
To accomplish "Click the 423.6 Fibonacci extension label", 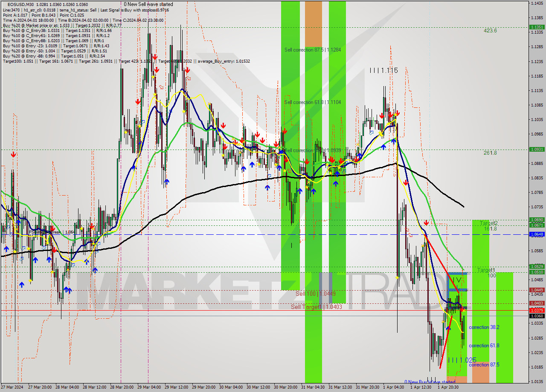I will point(490,31).
